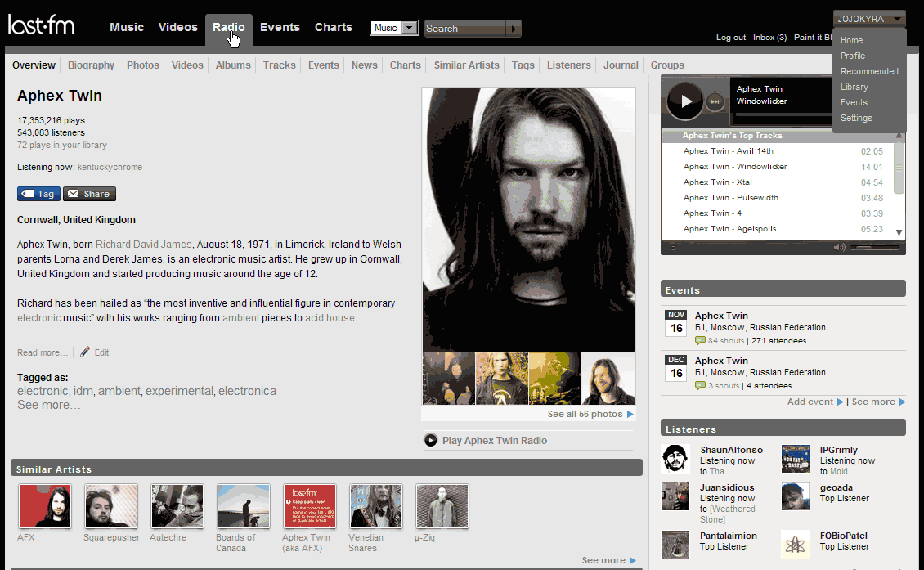Viewport: 924px width, 570px height.
Task: Open the ambient tag link under Tagged as
Action: click(119, 391)
